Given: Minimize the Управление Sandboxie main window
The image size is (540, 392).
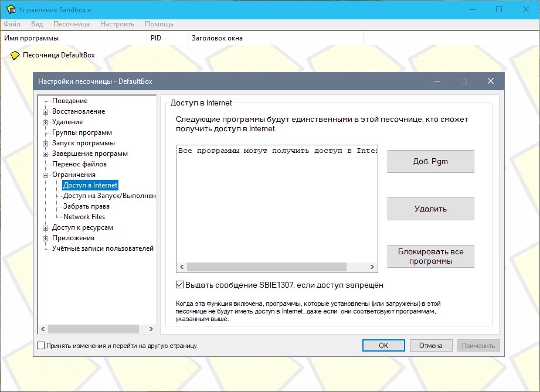Looking at the screenshot, I should pyautogui.click(x=473, y=9).
